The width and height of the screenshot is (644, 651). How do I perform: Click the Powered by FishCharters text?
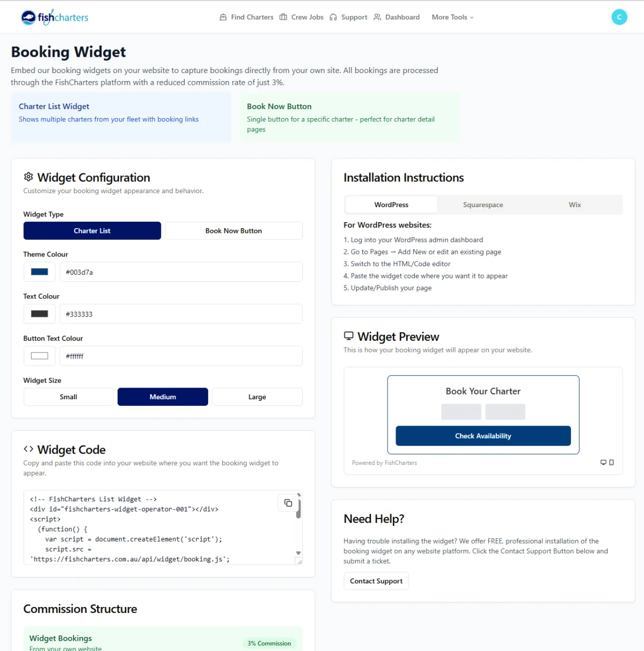coord(384,463)
